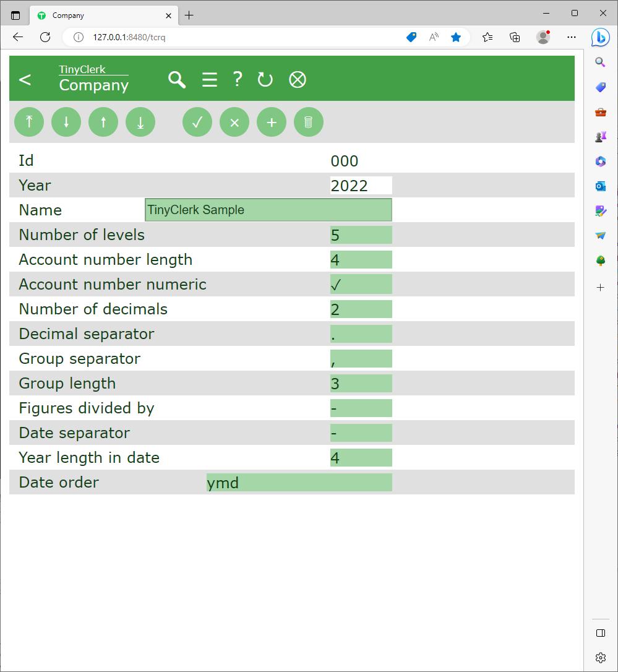Viewport: 618px width, 672px height.
Task: Click the back arrow in green header
Action: [x=25, y=80]
